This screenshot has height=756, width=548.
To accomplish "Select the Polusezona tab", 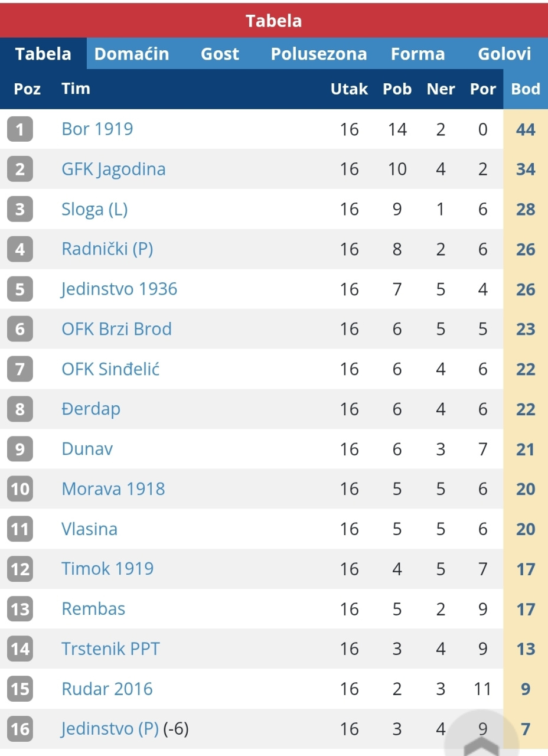I will pos(318,54).
